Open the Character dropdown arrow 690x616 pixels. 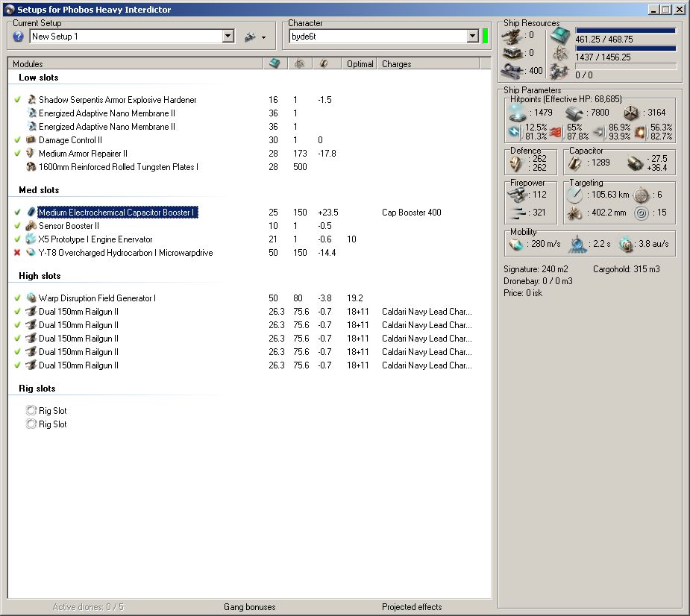pyautogui.click(x=473, y=36)
